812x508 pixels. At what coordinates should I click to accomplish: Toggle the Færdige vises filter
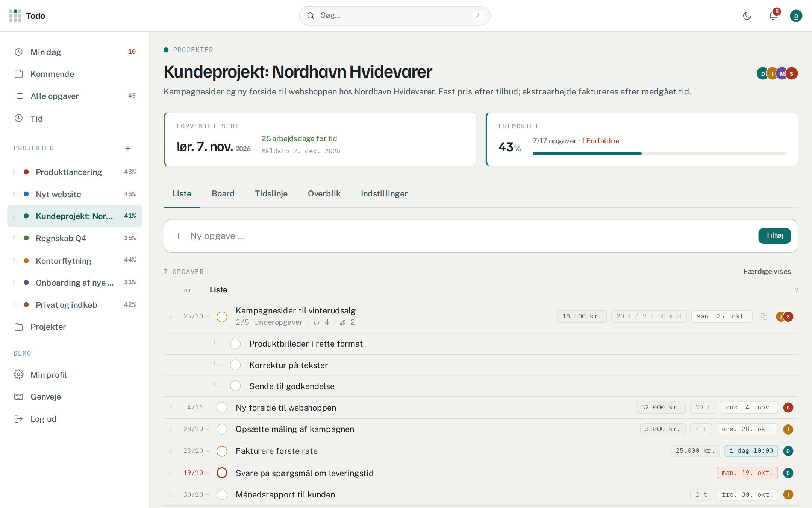point(767,271)
